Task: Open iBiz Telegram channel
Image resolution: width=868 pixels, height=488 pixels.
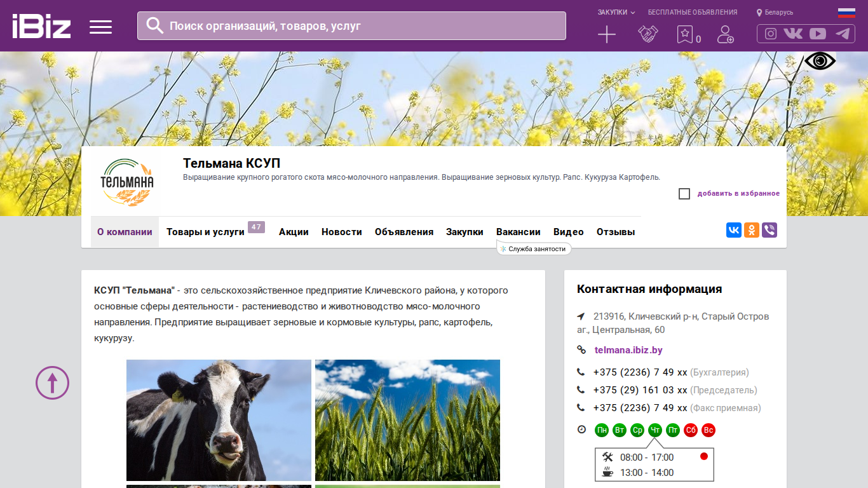Action: tap(843, 34)
